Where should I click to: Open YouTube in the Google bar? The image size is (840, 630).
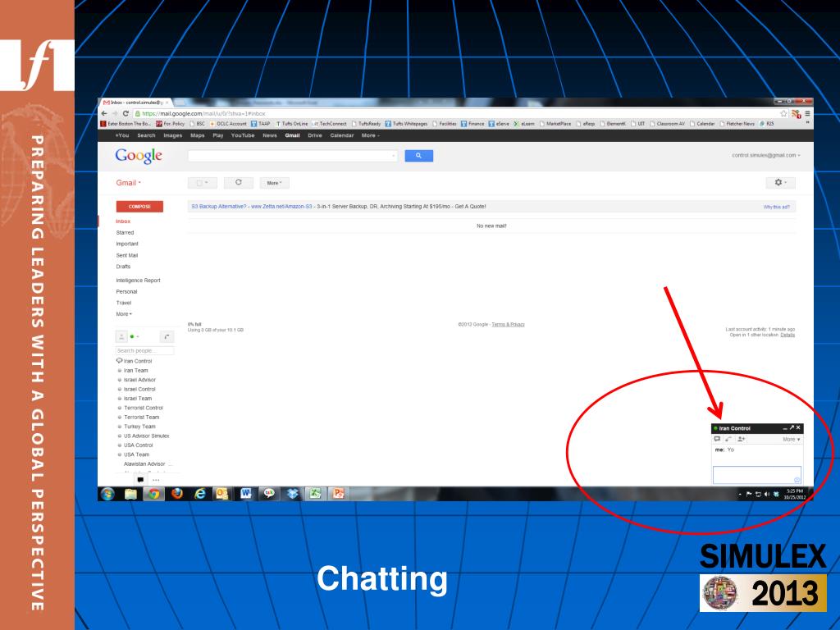tap(243, 135)
